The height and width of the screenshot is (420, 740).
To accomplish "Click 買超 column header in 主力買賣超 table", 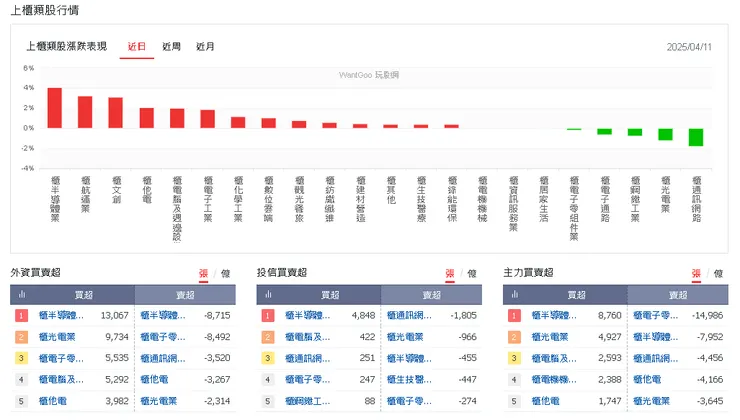I will (576, 295).
